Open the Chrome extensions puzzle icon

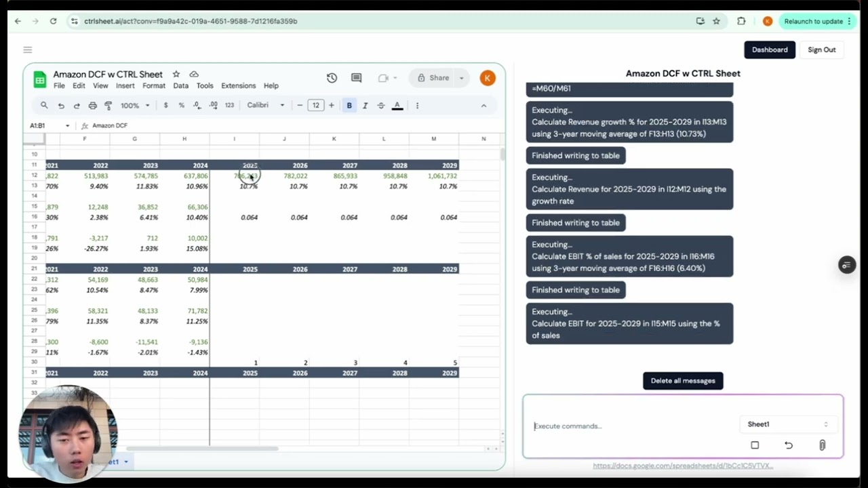(741, 21)
